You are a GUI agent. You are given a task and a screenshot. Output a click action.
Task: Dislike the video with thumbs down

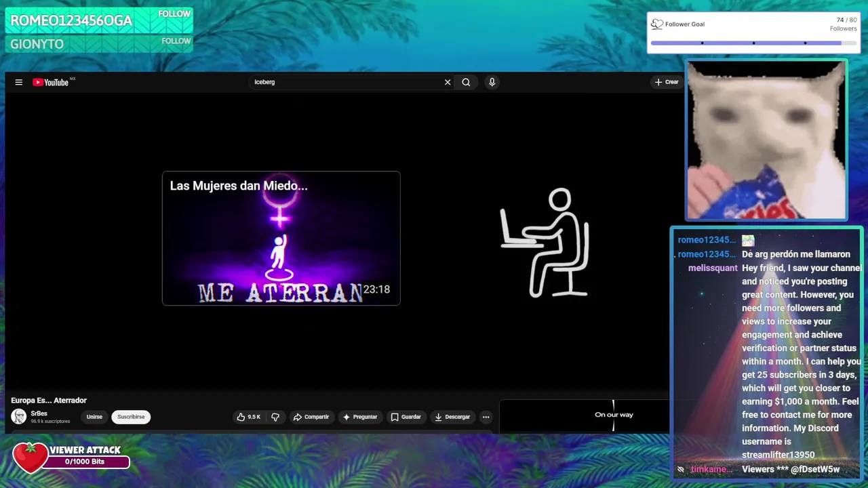point(275,417)
